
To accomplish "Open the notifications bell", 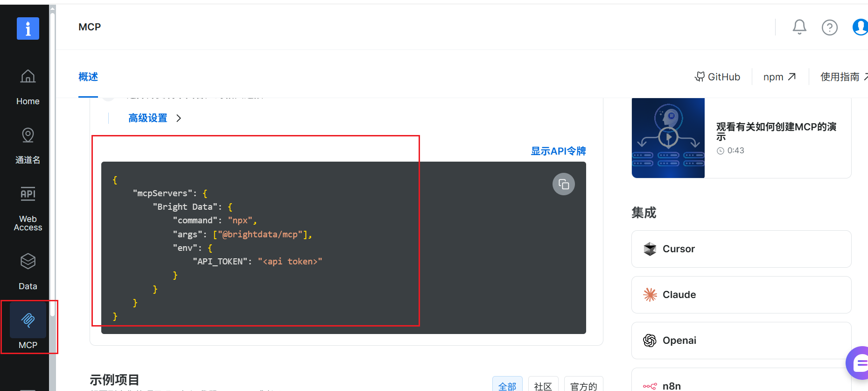I will pyautogui.click(x=799, y=27).
